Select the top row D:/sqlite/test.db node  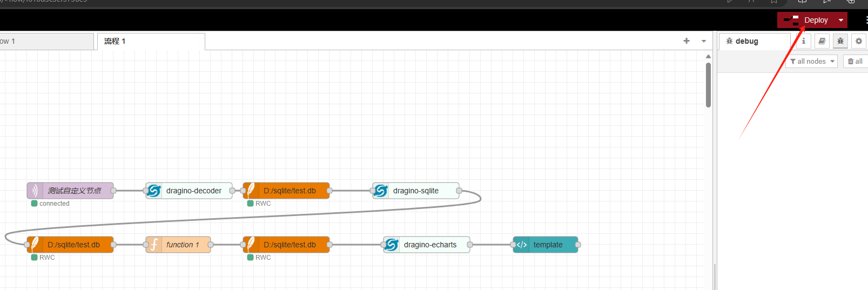(x=286, y=191)
